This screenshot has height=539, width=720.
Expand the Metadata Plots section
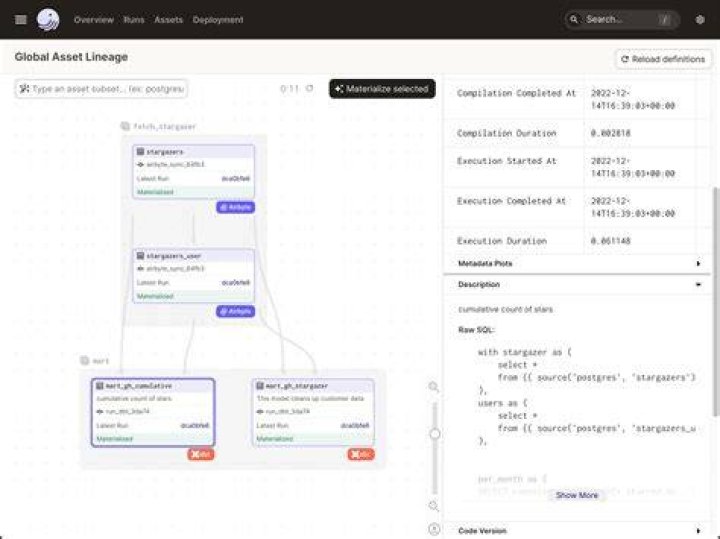[x=577, y=264]
